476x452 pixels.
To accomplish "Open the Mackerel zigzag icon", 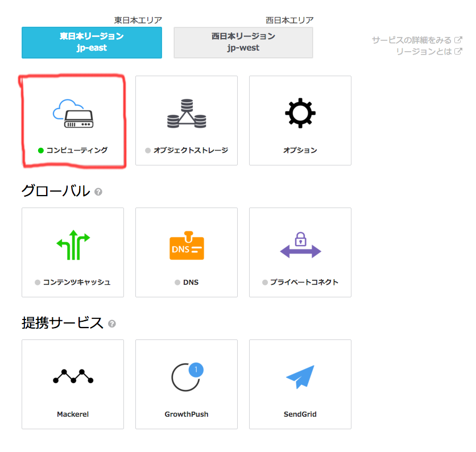I will click(x=73, y=376).
